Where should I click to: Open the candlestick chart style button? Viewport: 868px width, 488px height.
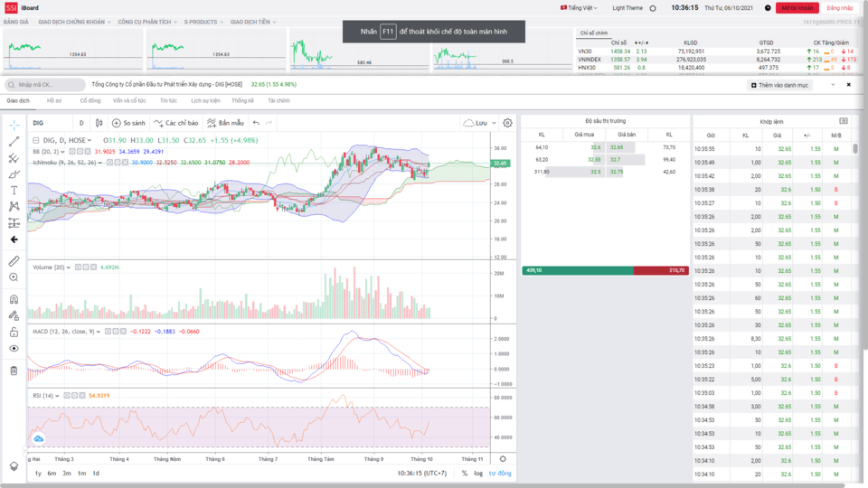tap(99, 123)
